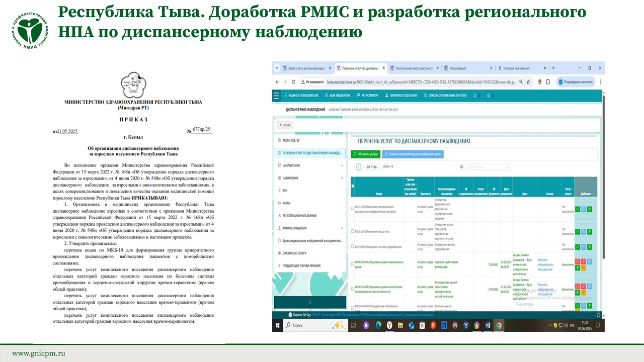The image size is (644, 362).
Task: Open Windows Start menu
Action: pyautogui.click(x=278, y=326)
